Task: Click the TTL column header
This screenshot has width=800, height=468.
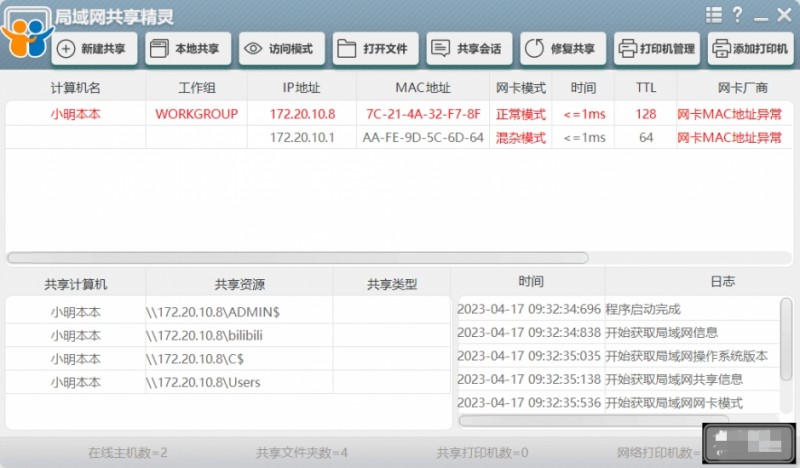Action: (x=646, y=88)
